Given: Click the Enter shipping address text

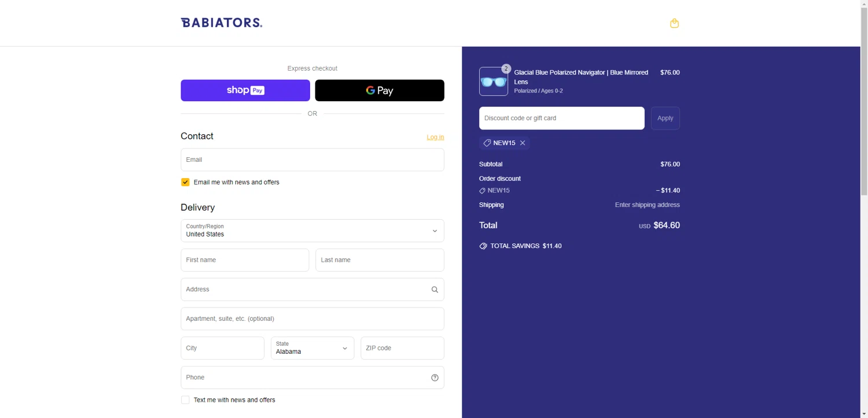Looking at the screenshot, I should click(x=648, y=205).
